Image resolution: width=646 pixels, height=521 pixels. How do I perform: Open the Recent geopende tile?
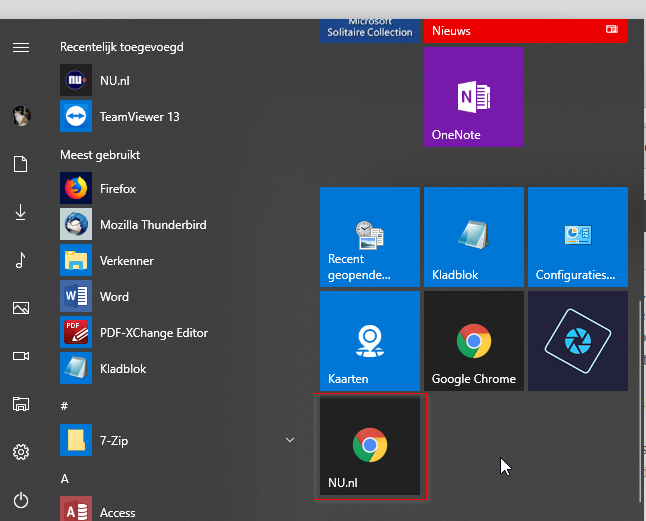[369, 237]
